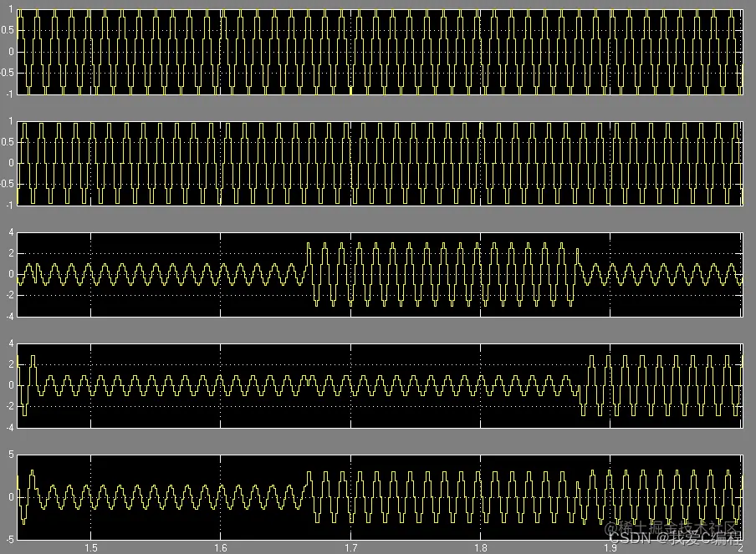Screen dimensions: 756x554
Task: Click the x-axis tick label 1.8
Action: coord(481,548)
